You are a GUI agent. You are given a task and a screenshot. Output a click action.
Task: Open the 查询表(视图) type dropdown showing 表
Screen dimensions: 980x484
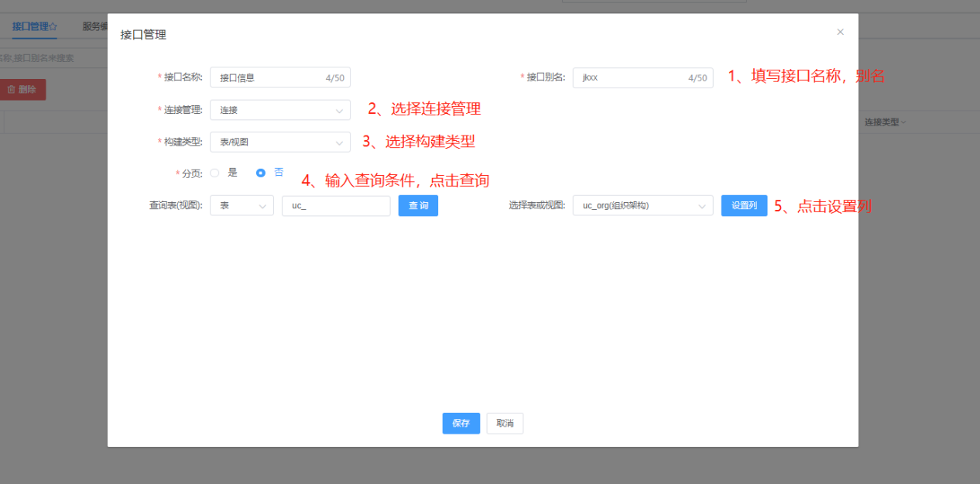[x=242, y=205]
